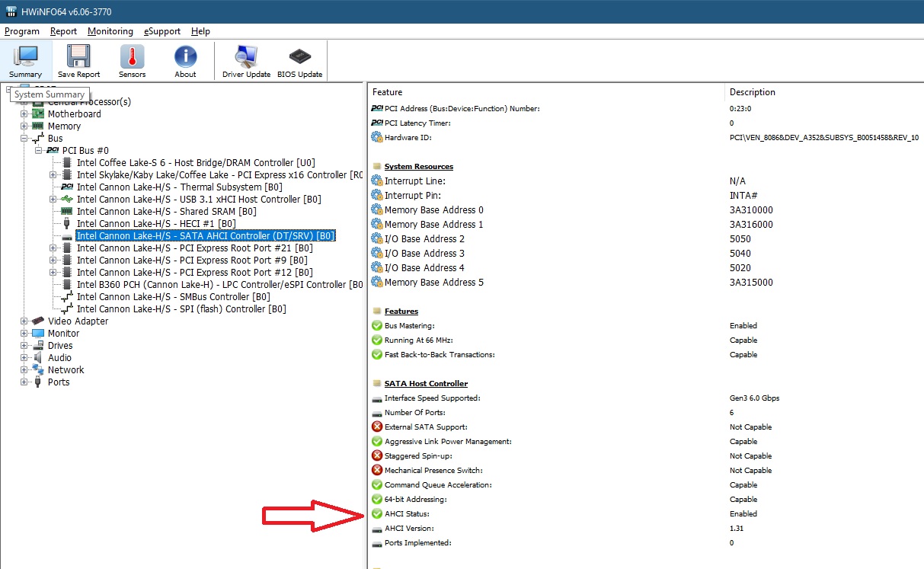Click the System Resources section heading

pos(418,166)
